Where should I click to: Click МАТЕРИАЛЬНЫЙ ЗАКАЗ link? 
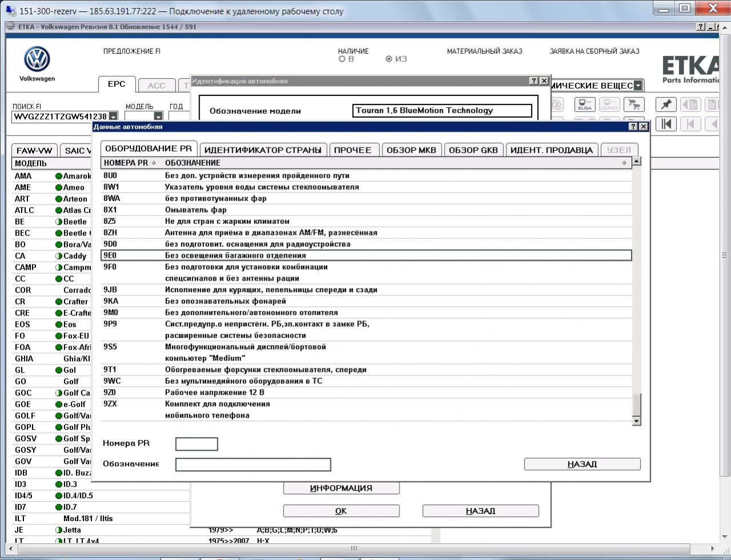(x=485, y=51)
